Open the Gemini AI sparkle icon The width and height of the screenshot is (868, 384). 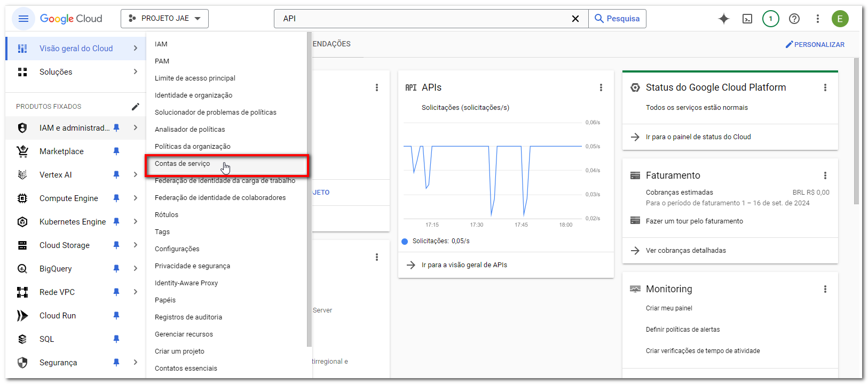pyautogui.click(x=724, y=19)
